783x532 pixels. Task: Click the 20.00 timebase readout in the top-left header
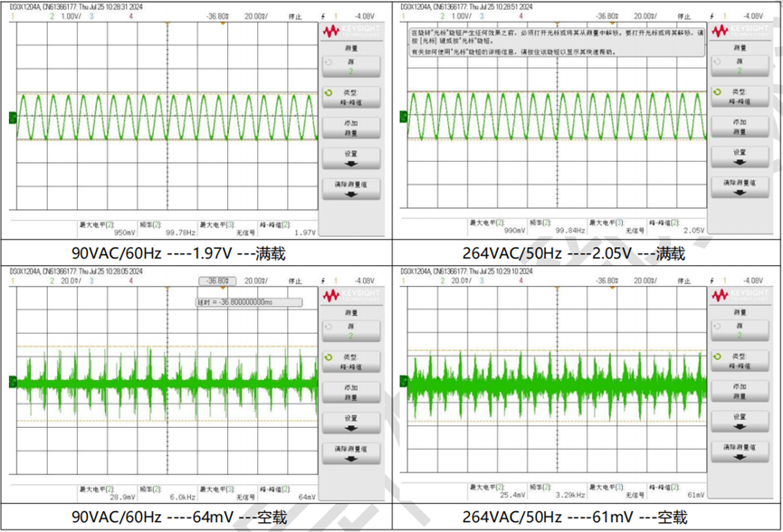[x=255, y=16]
